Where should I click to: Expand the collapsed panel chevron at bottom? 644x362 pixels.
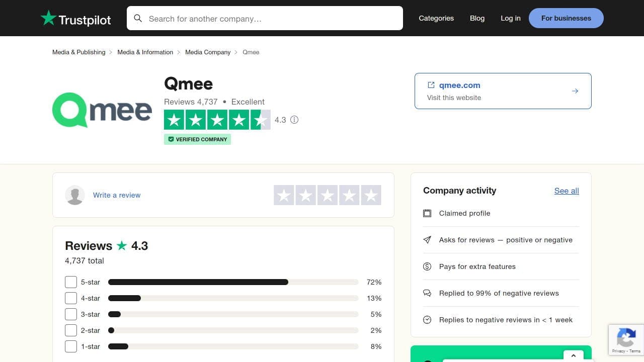click(x=573, y=355)
